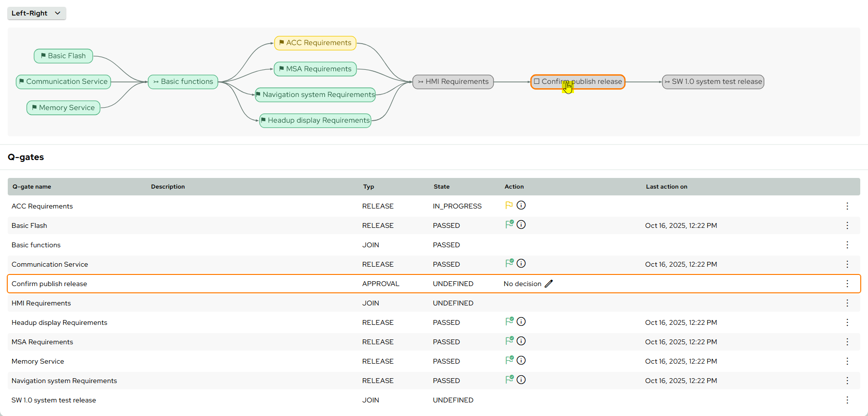Click the green passed flag for Basic Flash

coord(509,224)
